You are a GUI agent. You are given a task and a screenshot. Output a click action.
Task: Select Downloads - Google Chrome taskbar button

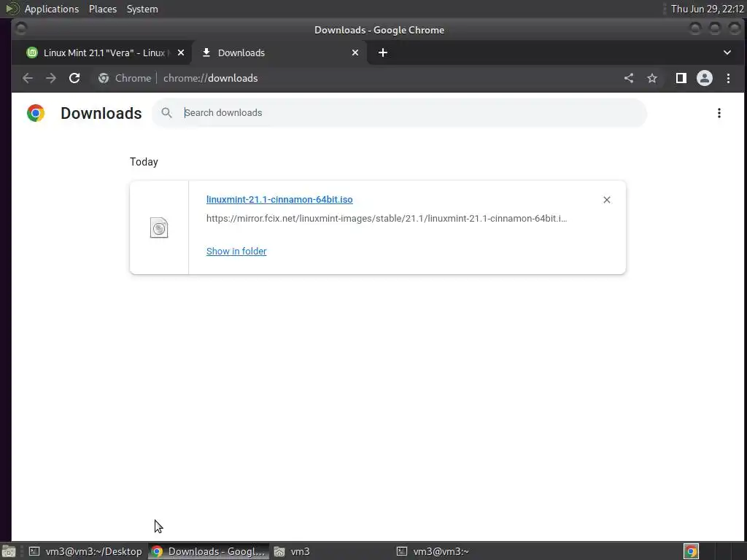coord(209,551)
